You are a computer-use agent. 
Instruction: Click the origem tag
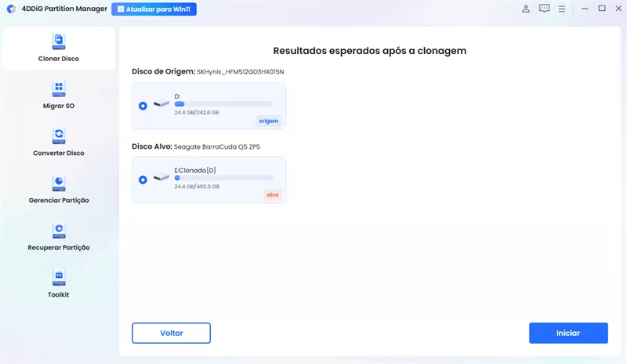tap(268, 121)
